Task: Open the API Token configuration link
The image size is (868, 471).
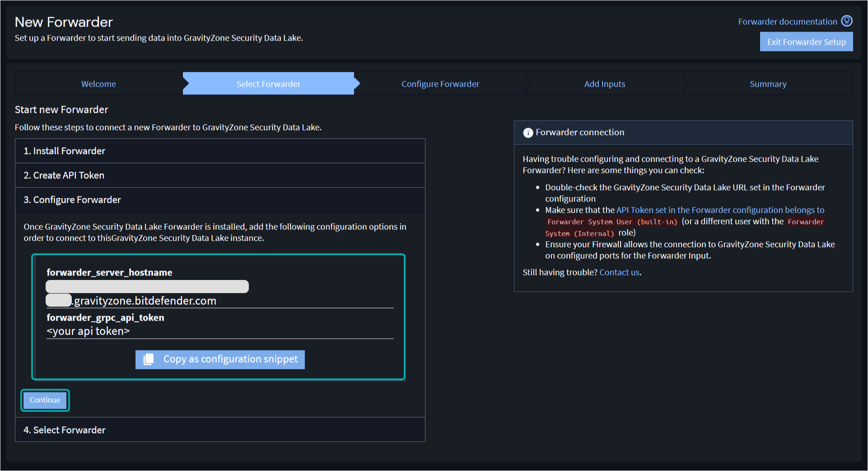Action: (720, 210)
